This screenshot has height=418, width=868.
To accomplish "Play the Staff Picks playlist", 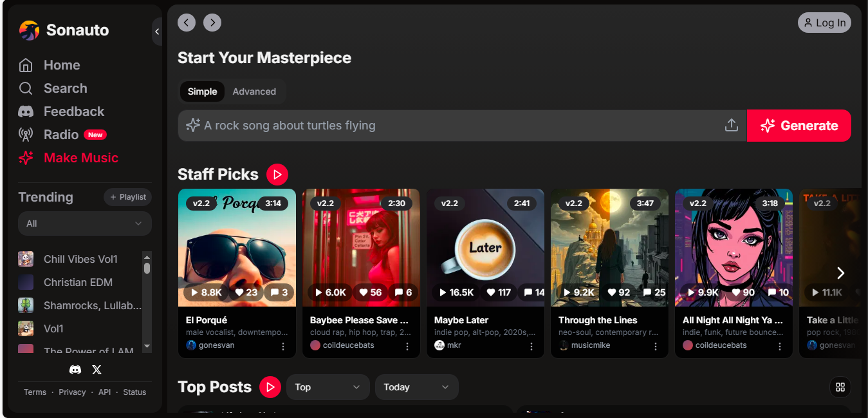I will (x=277, y=174).
